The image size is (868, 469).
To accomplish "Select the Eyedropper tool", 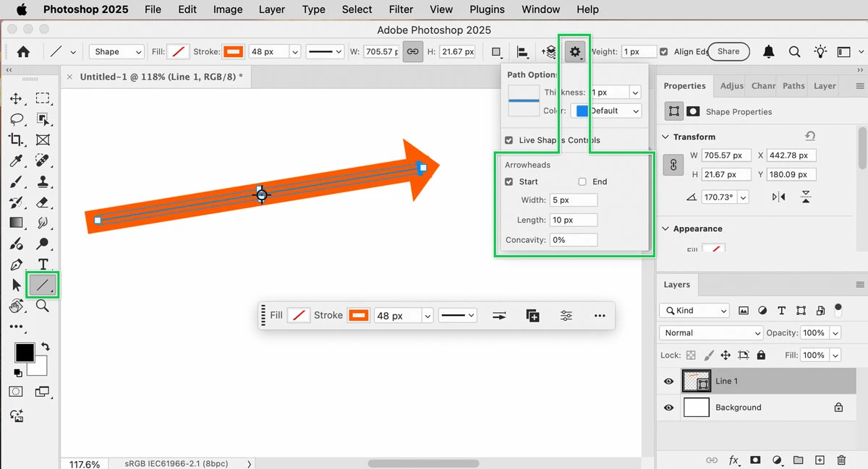I will pos(16,161).
